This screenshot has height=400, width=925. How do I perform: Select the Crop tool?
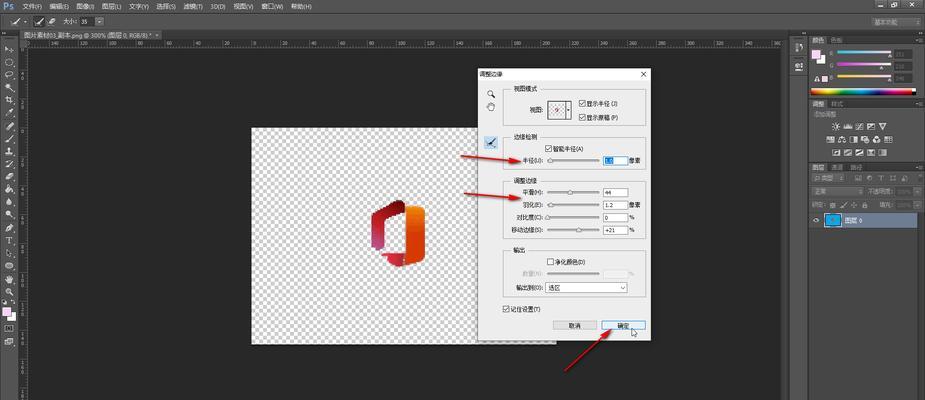[9, 100]
